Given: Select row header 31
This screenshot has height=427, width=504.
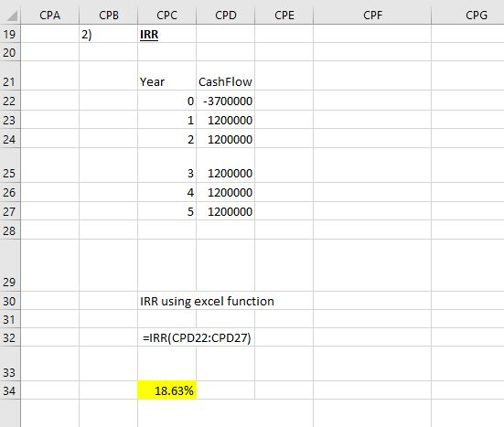Looking at the screenshot, I should (10, 319).
